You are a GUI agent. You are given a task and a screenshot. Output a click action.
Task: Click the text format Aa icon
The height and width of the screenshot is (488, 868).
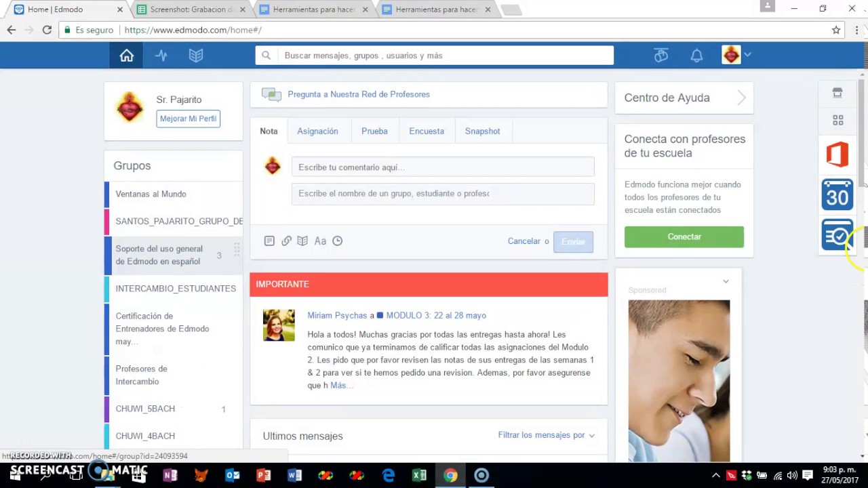click(320, 241)
